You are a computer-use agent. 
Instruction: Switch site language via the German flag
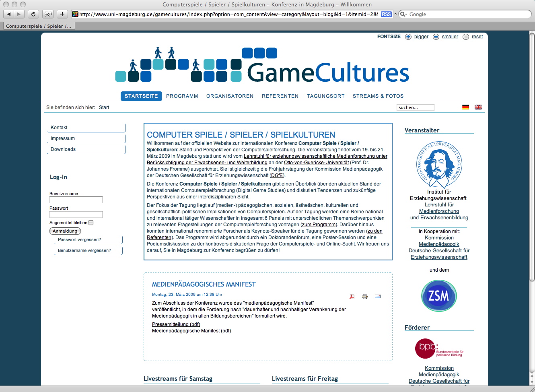point(465,107)
